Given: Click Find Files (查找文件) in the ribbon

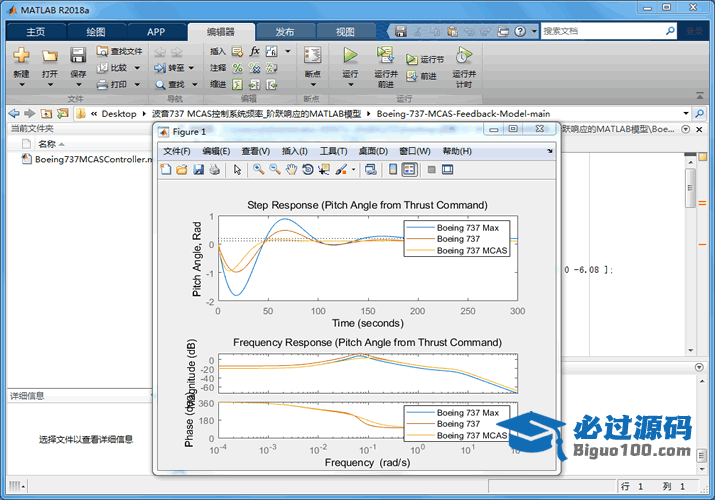Looking at the screenshot, I should click(119, 51).
